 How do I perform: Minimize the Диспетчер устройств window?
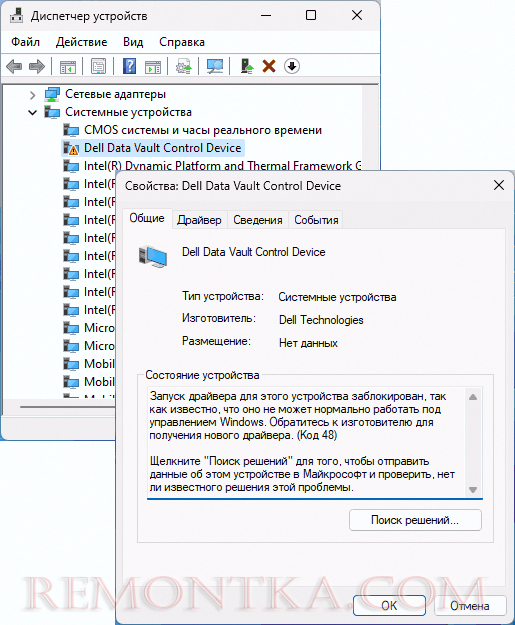coord(266,16)
